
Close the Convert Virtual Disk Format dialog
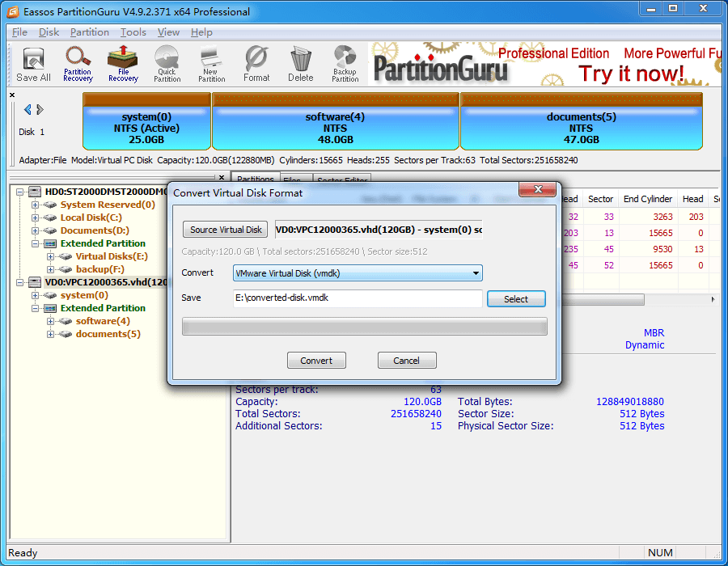click(x=538, y=189)
